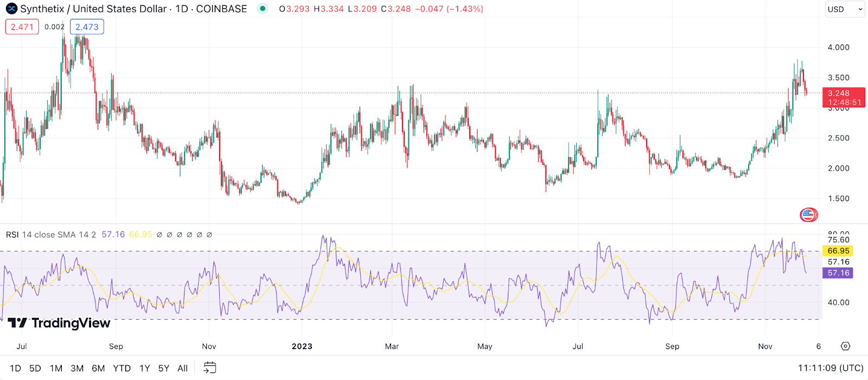Image resolution: width=868 pixels, height=380 pixels.
Task: Click the RSI indicator legend title
Action: [x=12, y=235]
